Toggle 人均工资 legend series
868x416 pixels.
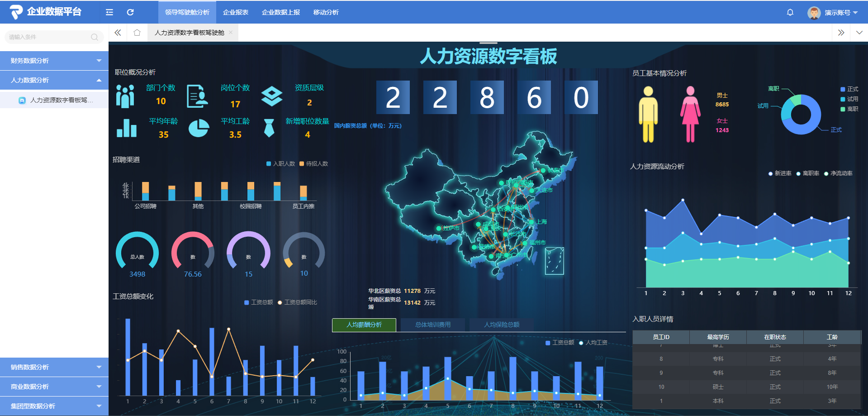click(x=593, y=343)
